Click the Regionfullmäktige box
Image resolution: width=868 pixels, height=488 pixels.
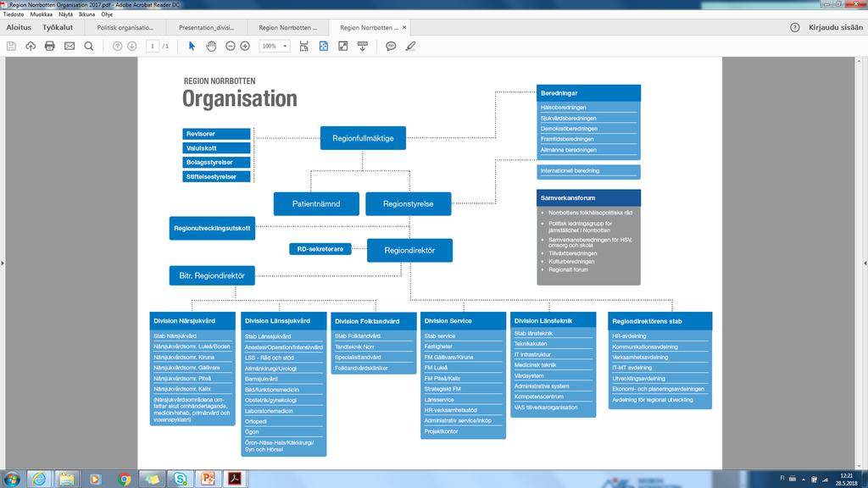[x=363, y=138]
